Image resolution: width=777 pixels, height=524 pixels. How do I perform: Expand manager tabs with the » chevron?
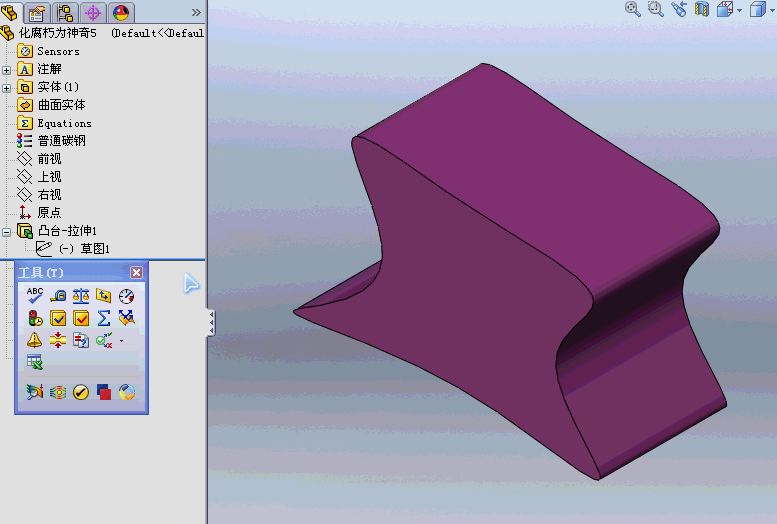(x=196, y=12)
